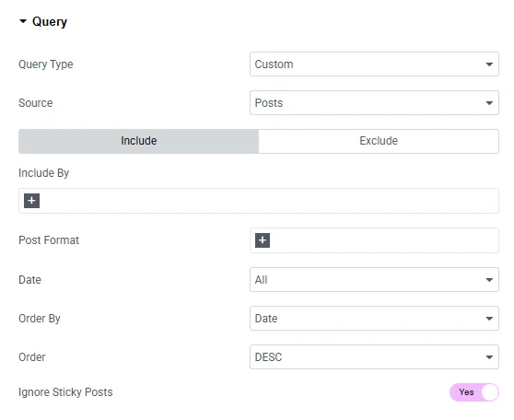The height and width of the screenshot is (420, 514).
Task: Click inside the Include By input field
Action: (x=259, y=201)
